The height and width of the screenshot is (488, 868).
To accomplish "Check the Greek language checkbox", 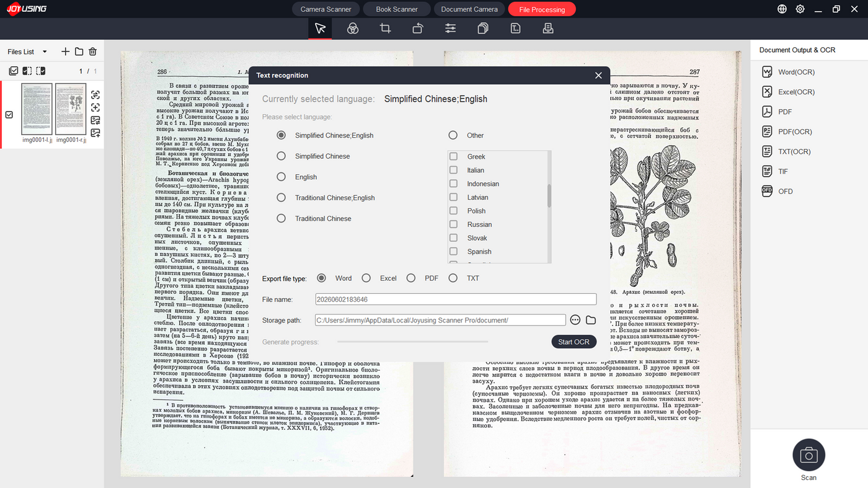I will (453, 156).
